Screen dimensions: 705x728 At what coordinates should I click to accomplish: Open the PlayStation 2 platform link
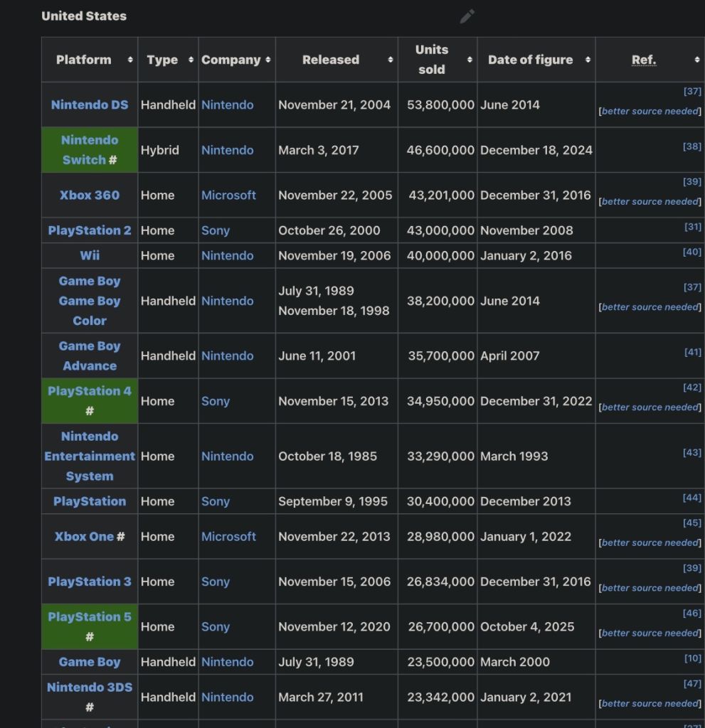pos(90,230)
